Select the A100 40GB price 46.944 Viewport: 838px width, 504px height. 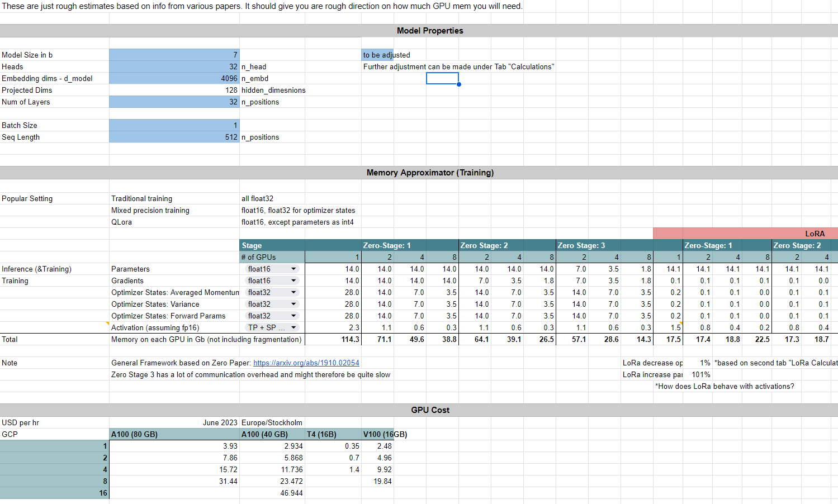pos(272,493)
